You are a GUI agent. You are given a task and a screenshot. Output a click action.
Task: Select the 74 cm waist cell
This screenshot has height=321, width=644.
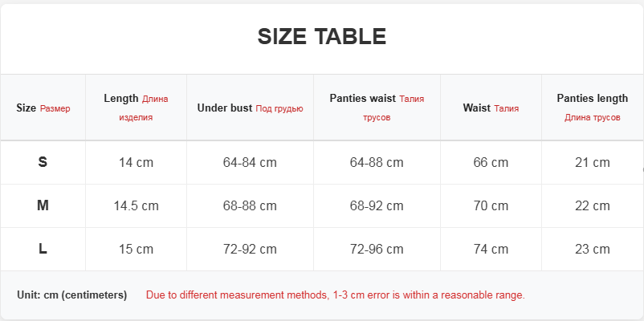(x=491, y=249)
